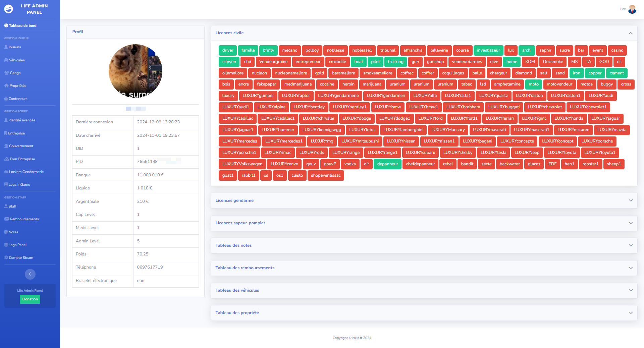Viewport: 644px width, 348px height.
Task: Open the Remboursements sidebar link
Action: tap(24, 219)
